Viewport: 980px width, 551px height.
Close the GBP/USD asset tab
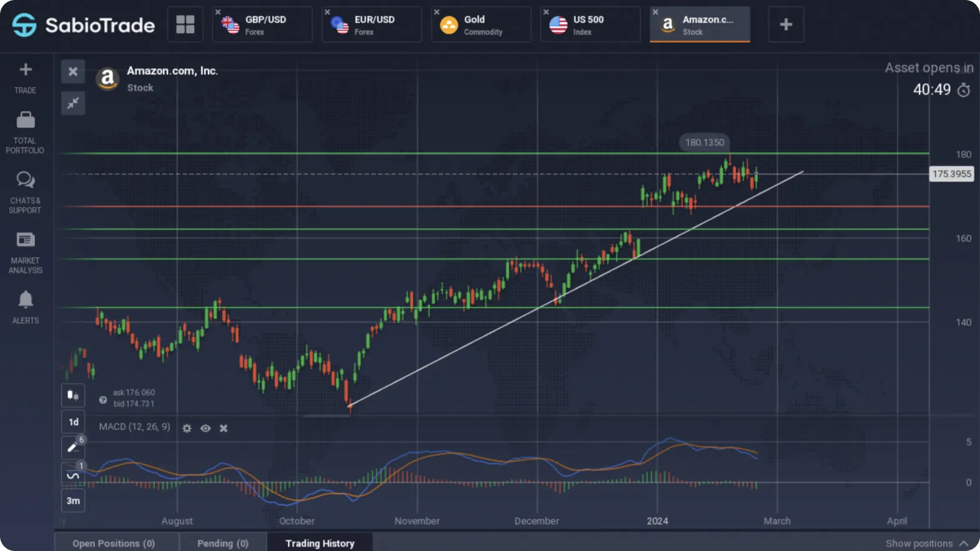click(218, 12)
